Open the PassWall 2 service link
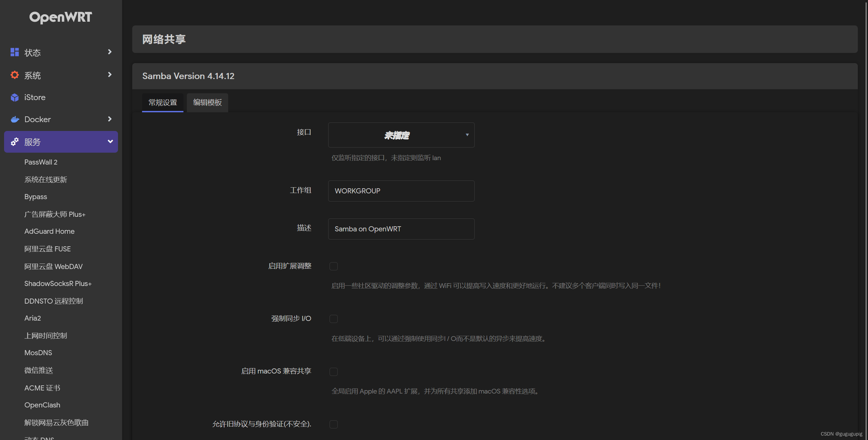868x440 pixels. (41, 162)
